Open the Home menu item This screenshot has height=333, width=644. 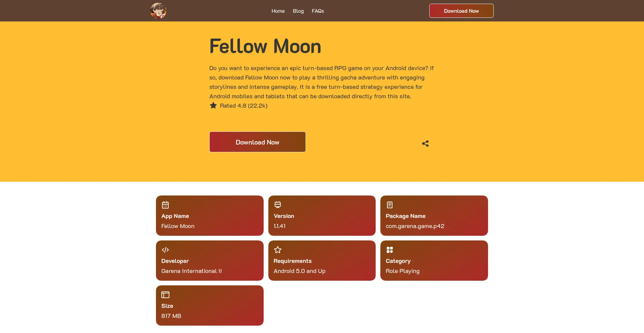coord(278,11)
